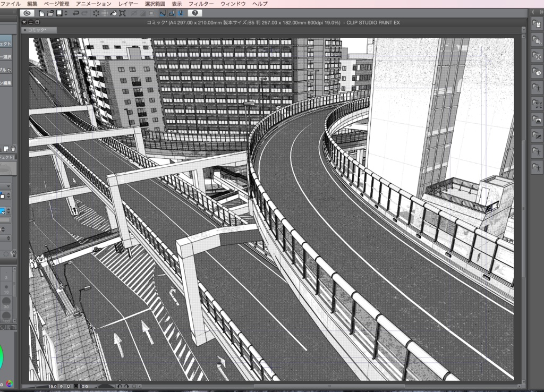Click Clear Outside Selection toolbar icon
The width and height of the screenshot is (544, 392).
point(105,13)
